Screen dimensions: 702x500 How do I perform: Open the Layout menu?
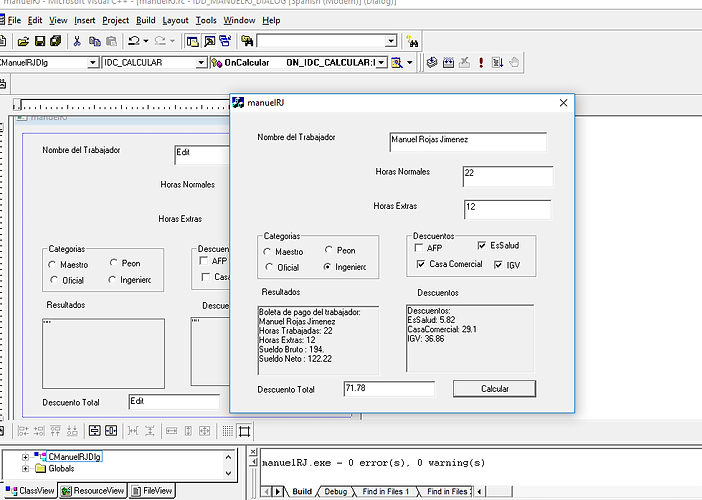(x=175, y=20)
